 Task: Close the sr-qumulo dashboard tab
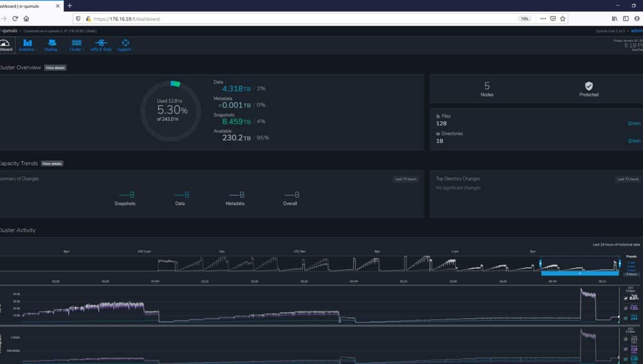pyautogui.click(x=57, y=6)
